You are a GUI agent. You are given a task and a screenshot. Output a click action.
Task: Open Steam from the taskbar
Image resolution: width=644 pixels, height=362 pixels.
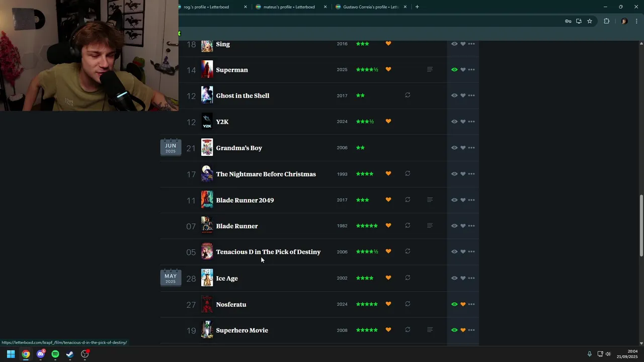(70, 354)
